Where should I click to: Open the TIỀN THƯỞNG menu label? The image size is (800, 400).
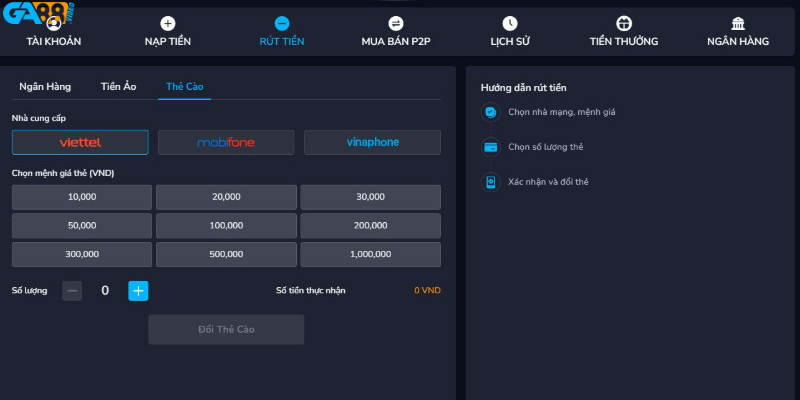point(624,42)
